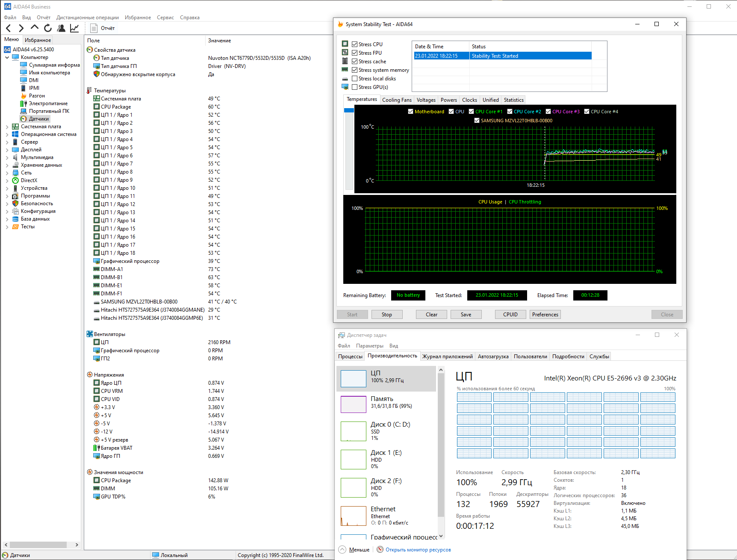Switch to the Cooling Fans tab
This screenshot has height=560, width=737.
coord(397,100)
